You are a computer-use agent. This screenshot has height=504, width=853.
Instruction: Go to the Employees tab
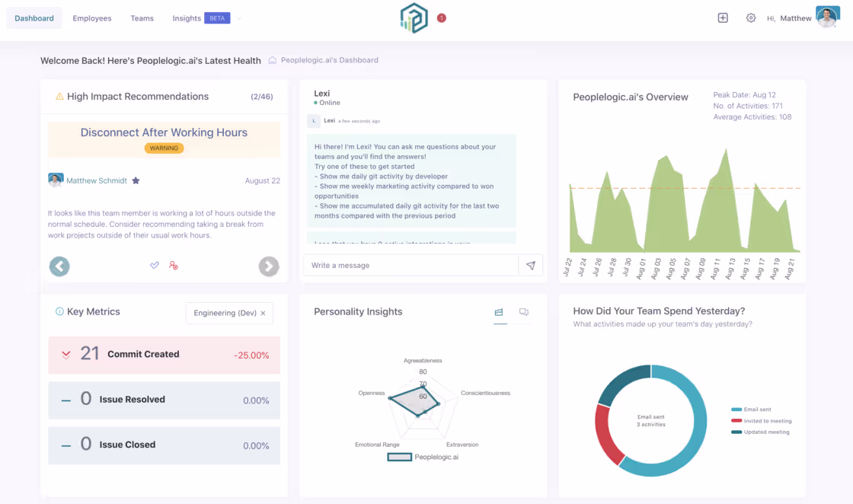[92, 18]
